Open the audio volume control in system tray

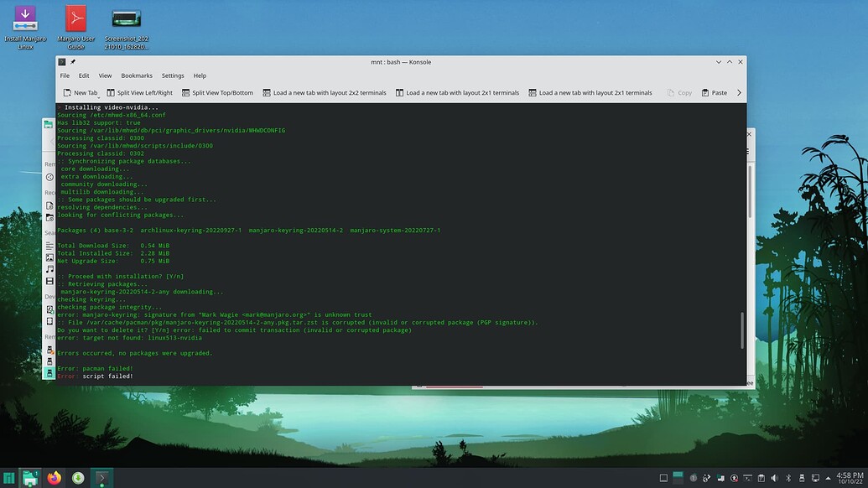[774, 478]
